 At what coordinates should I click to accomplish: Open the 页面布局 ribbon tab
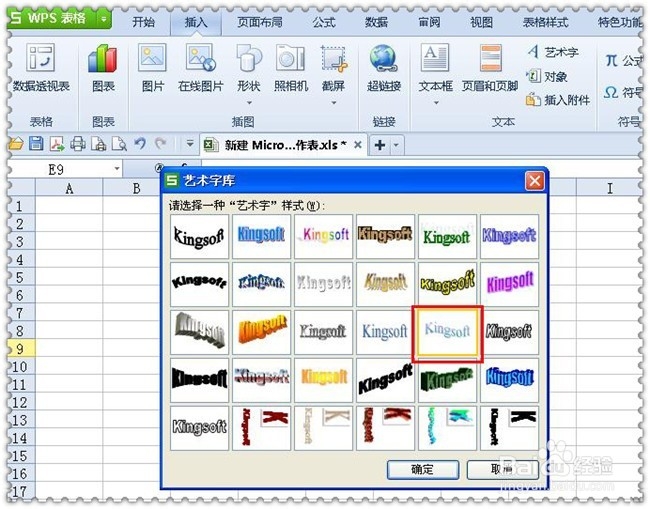pos(260,22)
